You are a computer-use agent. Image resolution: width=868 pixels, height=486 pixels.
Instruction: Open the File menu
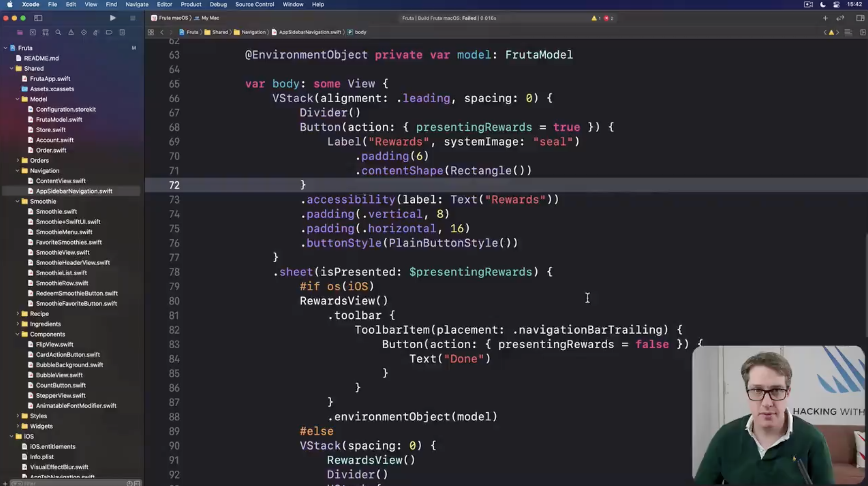tap(52, 4)
